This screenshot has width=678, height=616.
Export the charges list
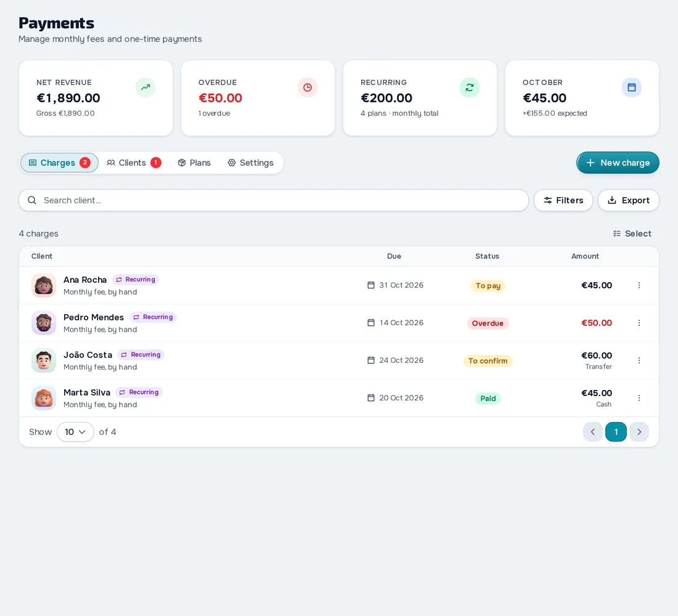pos(628,200)
